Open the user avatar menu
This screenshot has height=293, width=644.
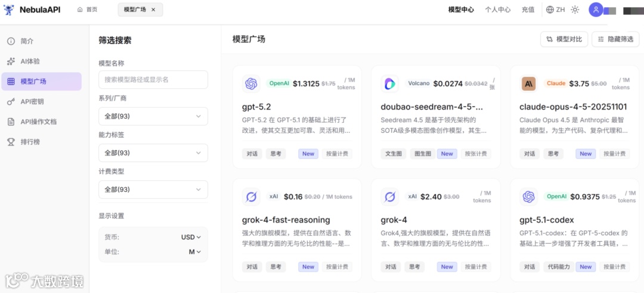[x=596, y=10]
